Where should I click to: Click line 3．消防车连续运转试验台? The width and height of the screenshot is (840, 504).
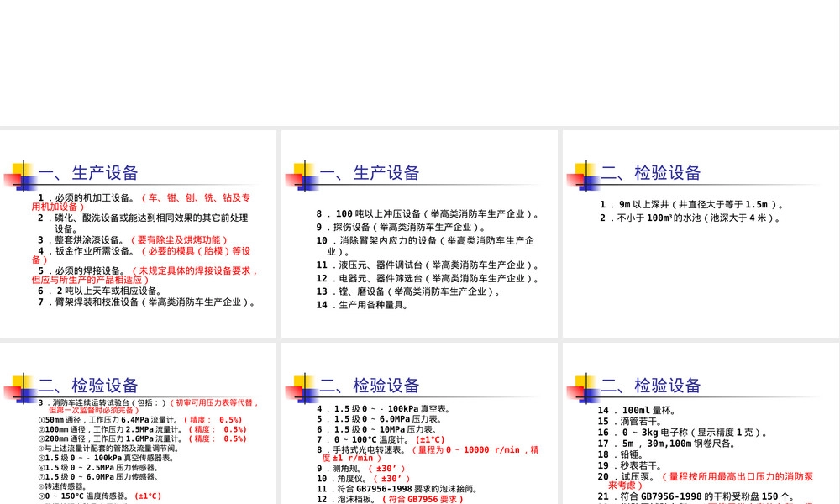[149, 406]
